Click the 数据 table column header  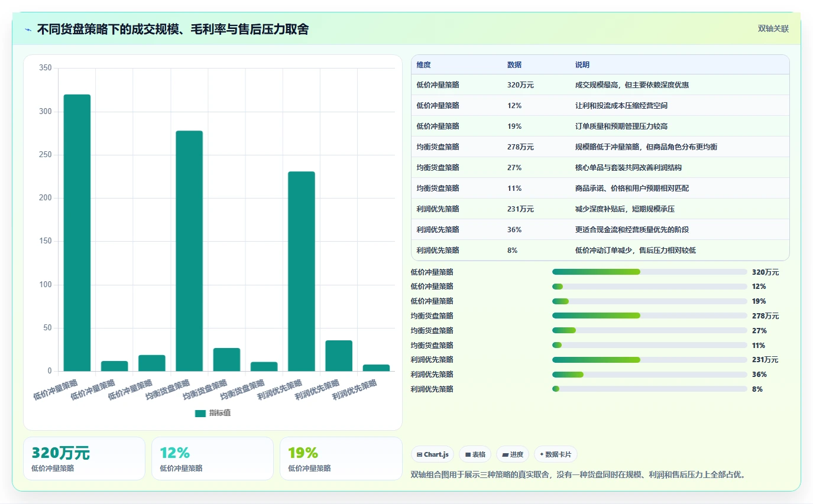click(514, 65)
